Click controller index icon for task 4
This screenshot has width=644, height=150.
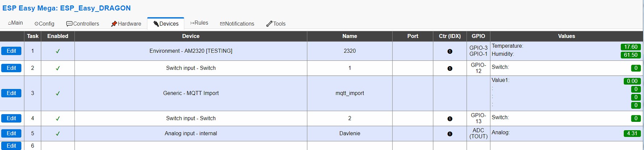pos(450,119)
